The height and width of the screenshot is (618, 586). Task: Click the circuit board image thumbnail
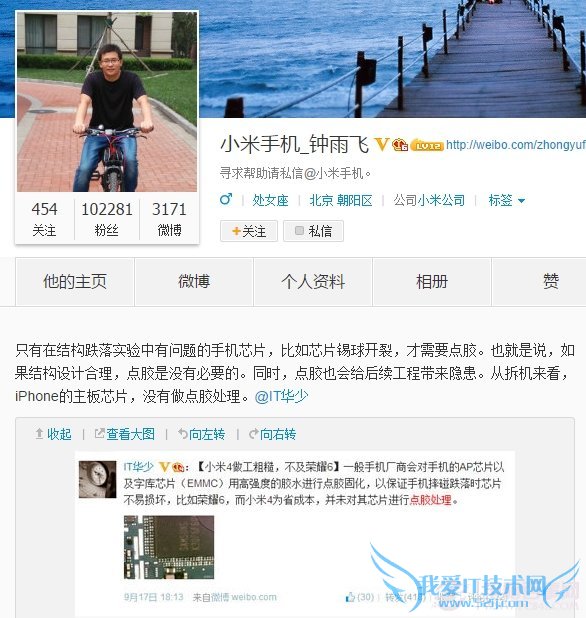tap(169, 547)
